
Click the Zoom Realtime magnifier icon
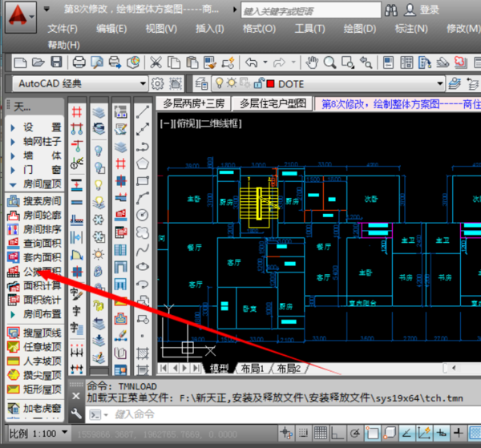[x=329, y=63]
